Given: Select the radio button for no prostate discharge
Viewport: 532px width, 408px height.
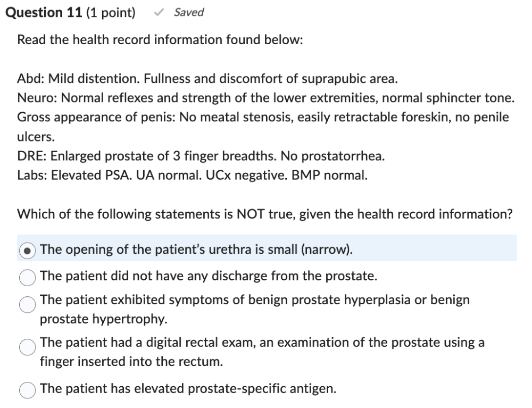Looking at the screenshot, I should coord(27,277).
